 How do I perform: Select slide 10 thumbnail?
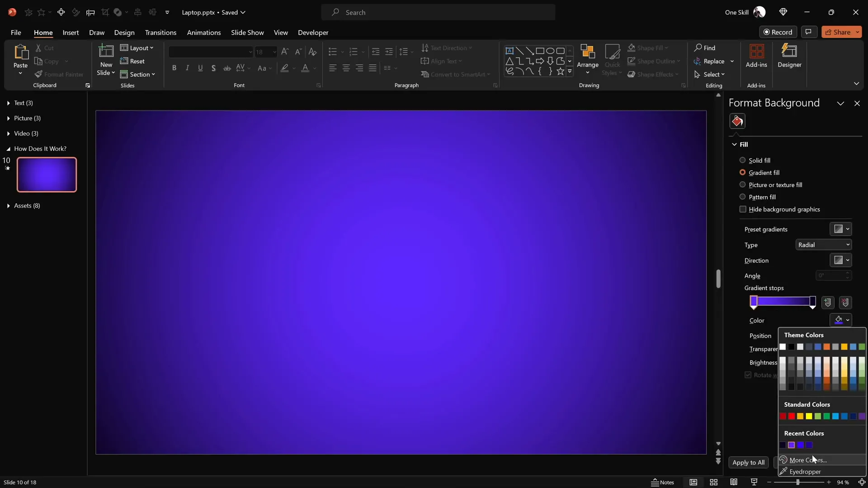click(x=47, y=175)
